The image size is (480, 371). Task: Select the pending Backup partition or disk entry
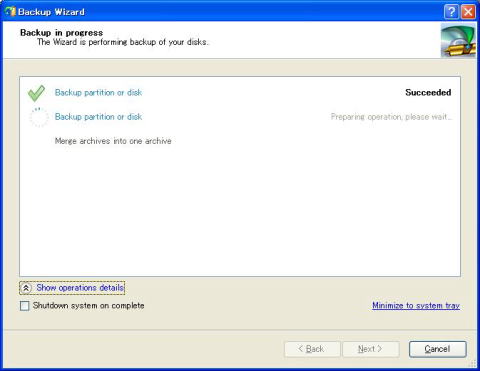[98, 117]
